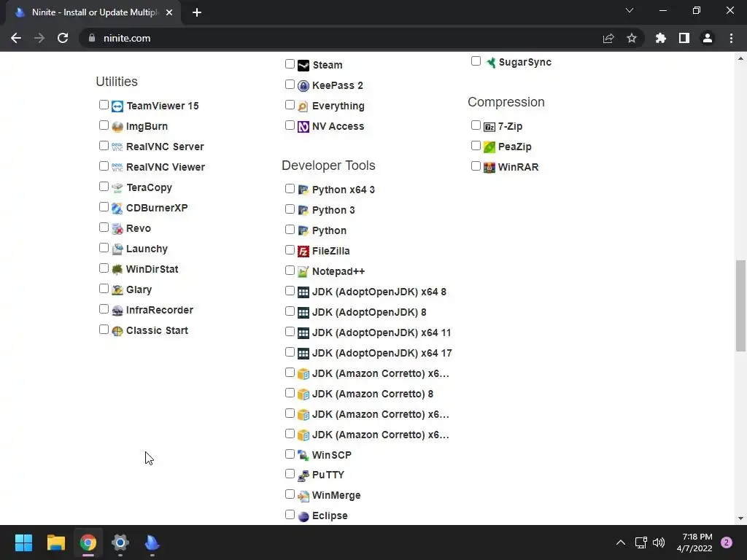The height and width of the screenshot is (560, 747).
Task: Open volume control in system tray
Action: [659, 542]
